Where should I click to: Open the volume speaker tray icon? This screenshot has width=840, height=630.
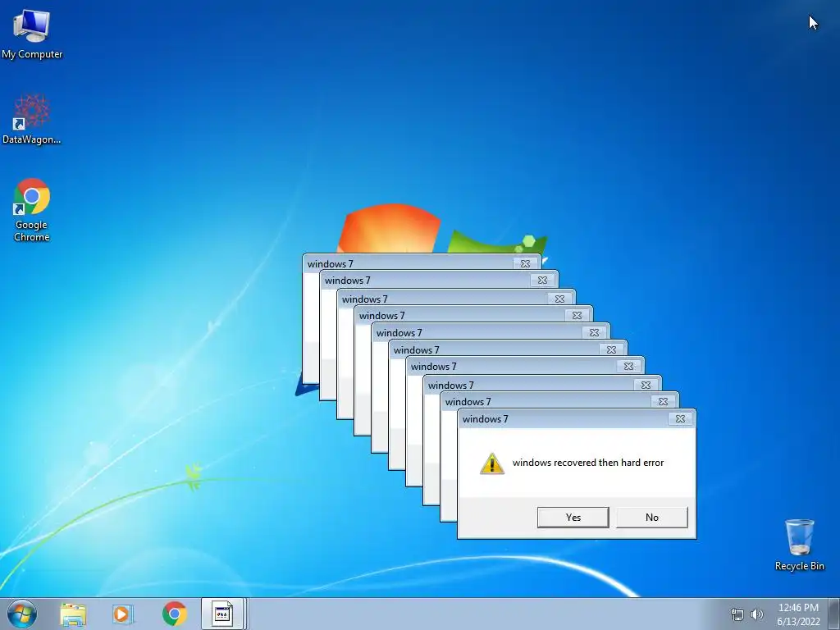[x=756, y=614]
